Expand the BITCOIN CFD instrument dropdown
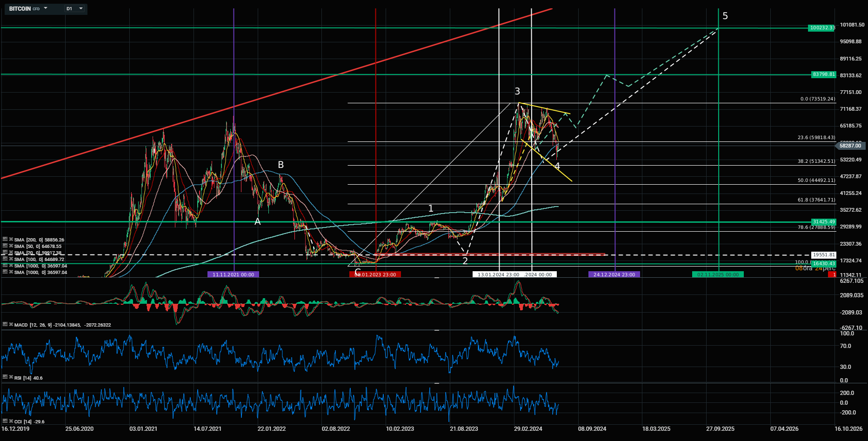The image size is (868, 441). pyautogui.click(x=46, y=8)
